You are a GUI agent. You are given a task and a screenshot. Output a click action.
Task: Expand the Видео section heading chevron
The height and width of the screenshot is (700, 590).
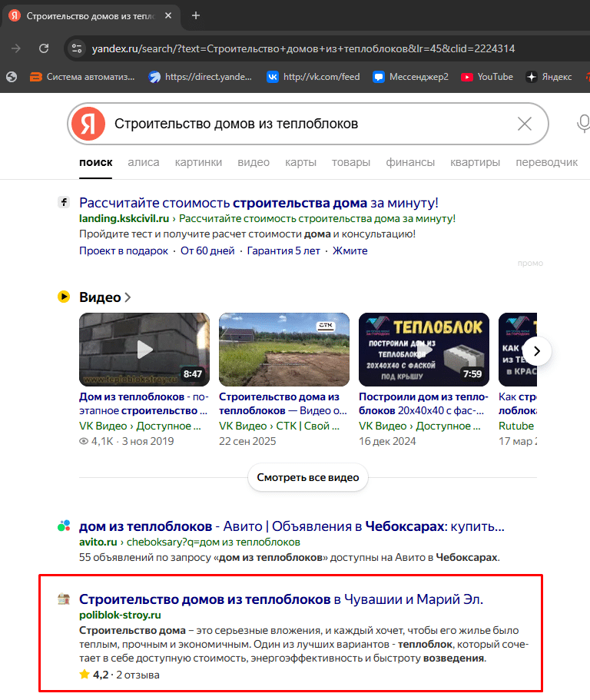[x=128, y=297]
